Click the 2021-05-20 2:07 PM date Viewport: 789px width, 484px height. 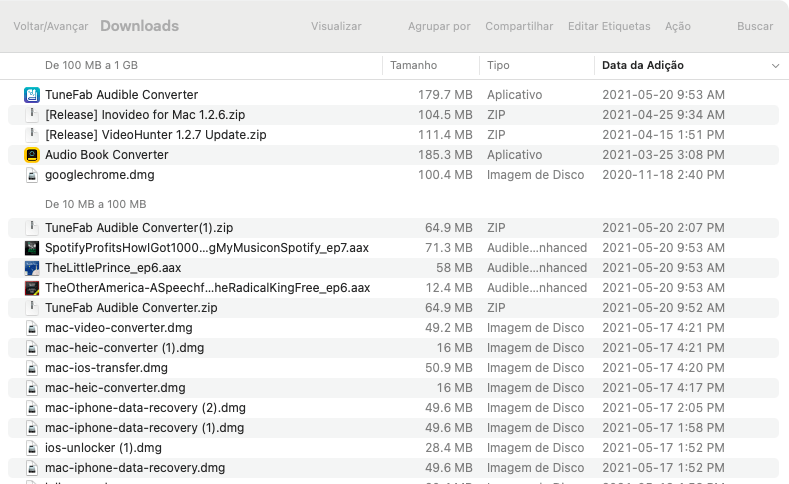663,227
